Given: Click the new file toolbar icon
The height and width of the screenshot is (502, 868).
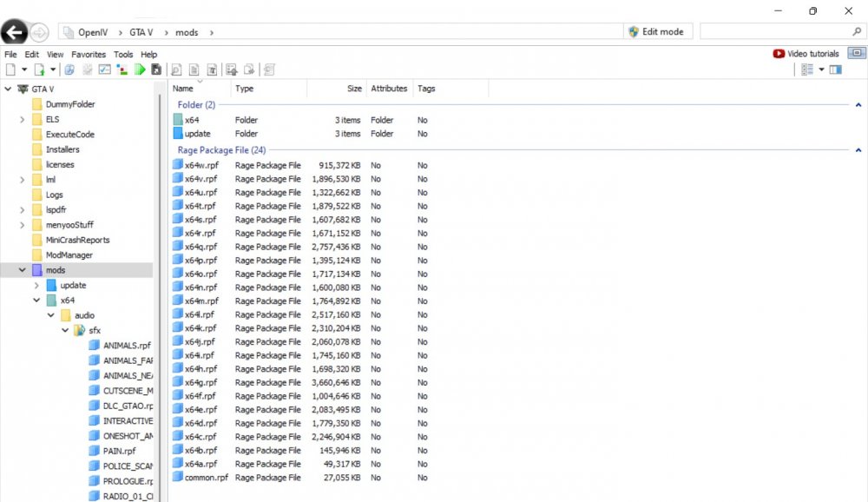Looking at the screenshot, I should coord(10,69).
